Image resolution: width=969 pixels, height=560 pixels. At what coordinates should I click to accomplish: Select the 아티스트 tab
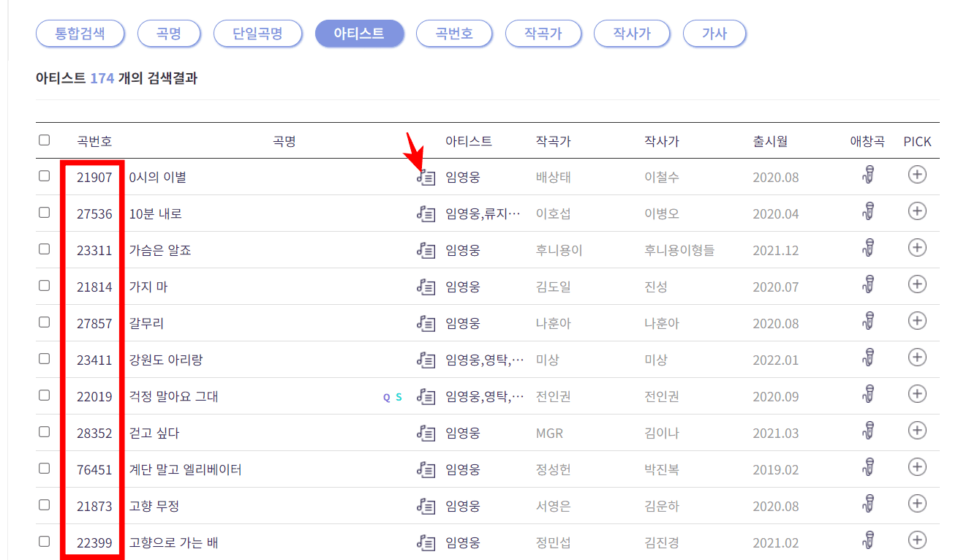coord(359,34)
